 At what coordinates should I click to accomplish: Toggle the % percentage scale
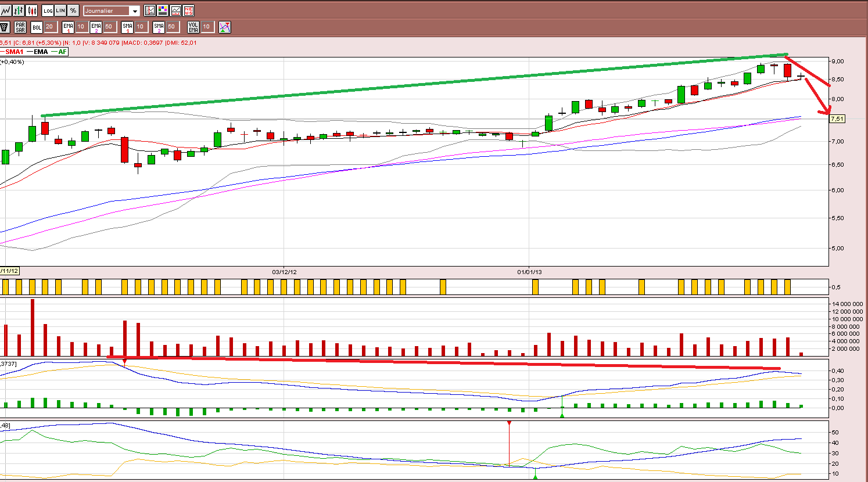73,10
